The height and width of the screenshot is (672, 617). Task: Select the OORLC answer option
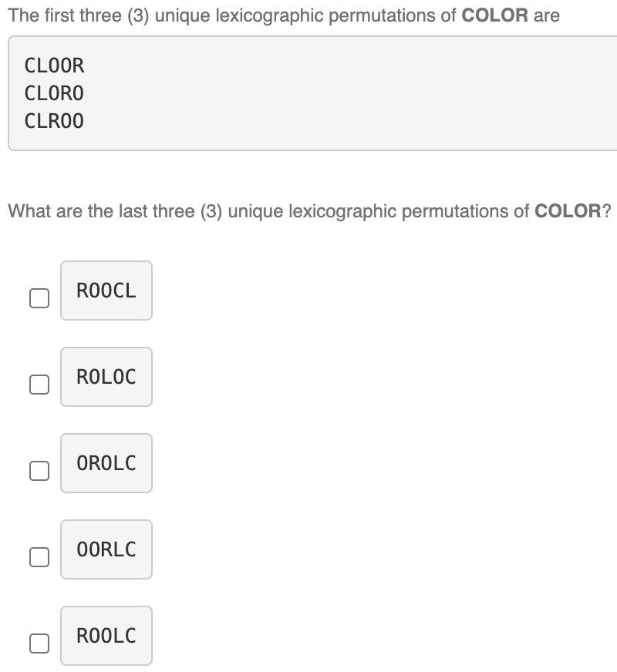tap(106, 549)
